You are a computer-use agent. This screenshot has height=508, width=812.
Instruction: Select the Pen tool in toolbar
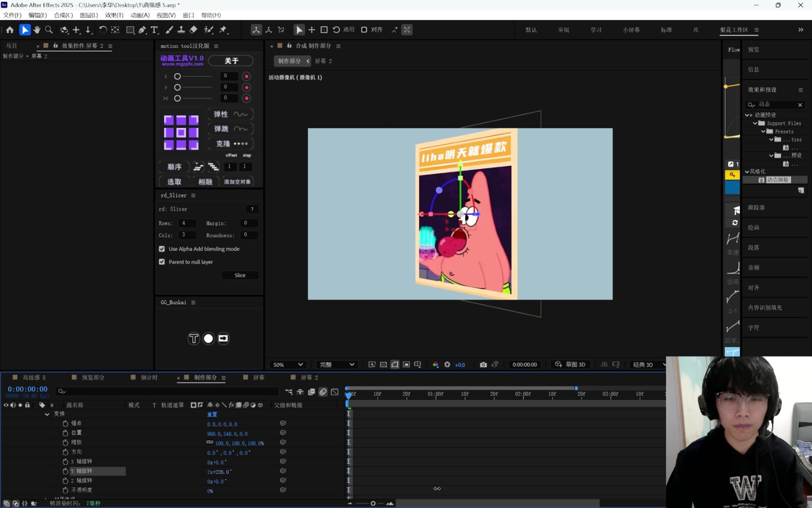click(x=142, y=30)
